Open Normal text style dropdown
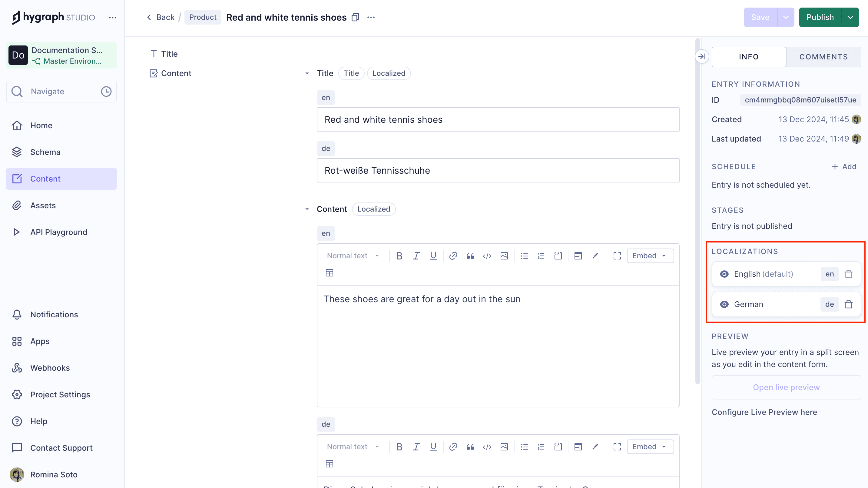868x488 pixels. click(353, 256)
